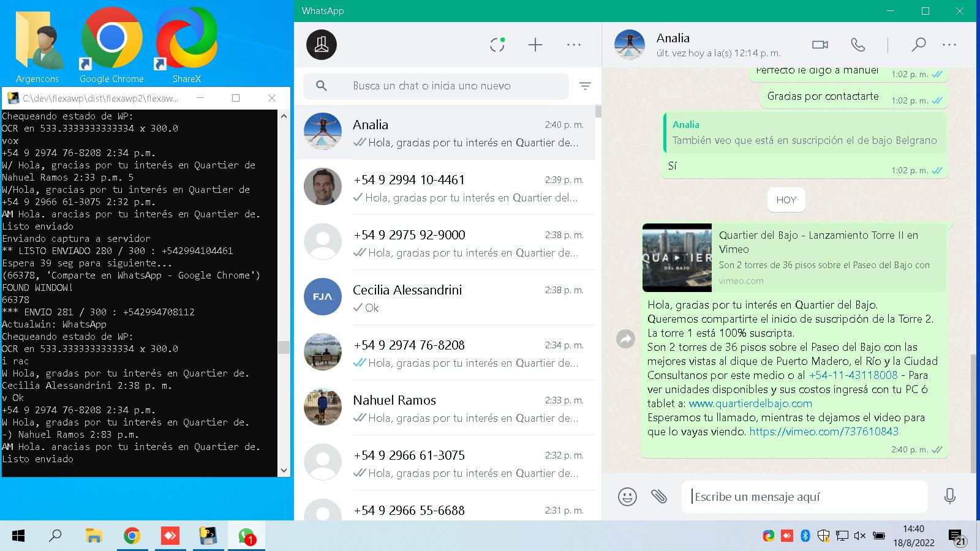This screenshot has width=980, height=551.
Task: Click the HOY date label
Action: 786,200
